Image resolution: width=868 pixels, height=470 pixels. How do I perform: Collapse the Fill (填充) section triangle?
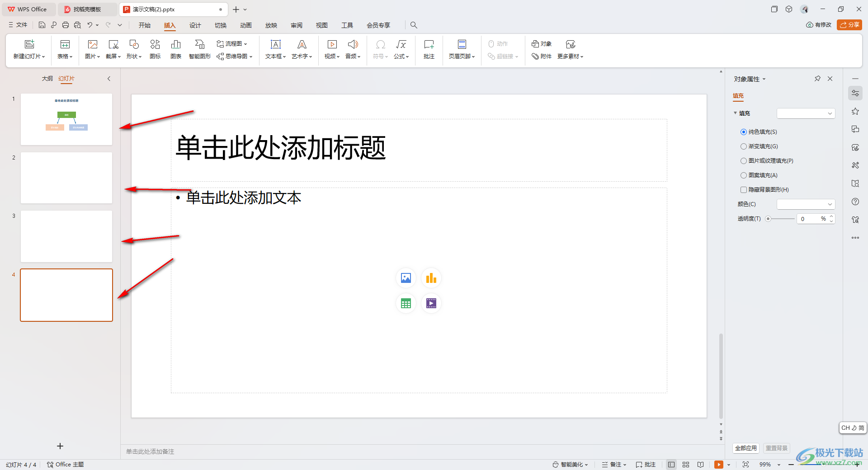point(735,113)
